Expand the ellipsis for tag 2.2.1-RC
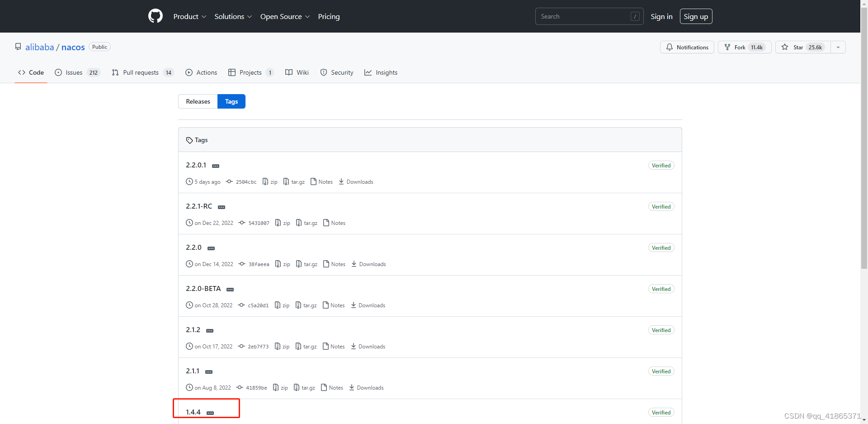The width and height of the screenshot is (868, 424). [222, 207]
